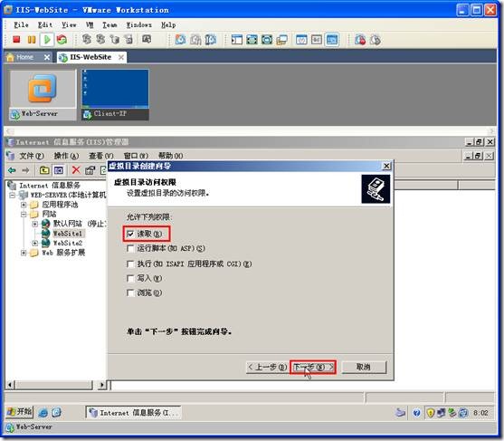Screen dimensions: 504x441
Task: Expand the WebSite2 tree node
Action: (x=34, y=244)
